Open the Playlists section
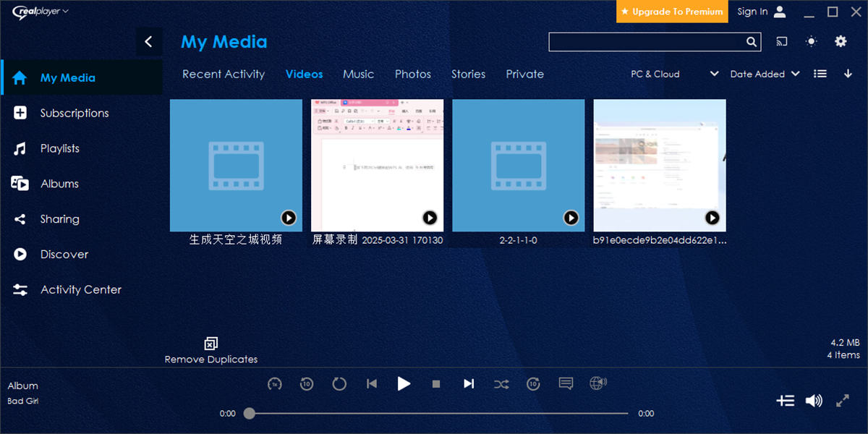This screenshot has width=868, height=434. point(60,148)
